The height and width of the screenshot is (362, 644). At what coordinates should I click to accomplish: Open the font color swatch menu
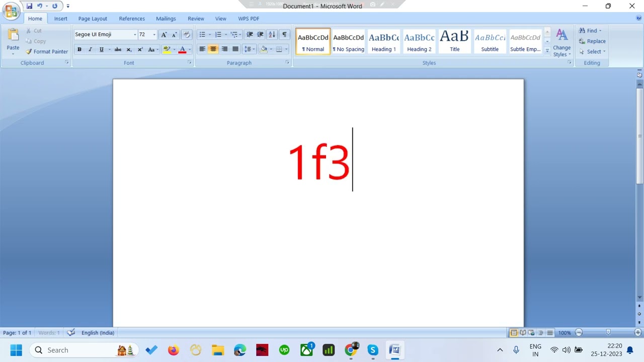point(189,49)
